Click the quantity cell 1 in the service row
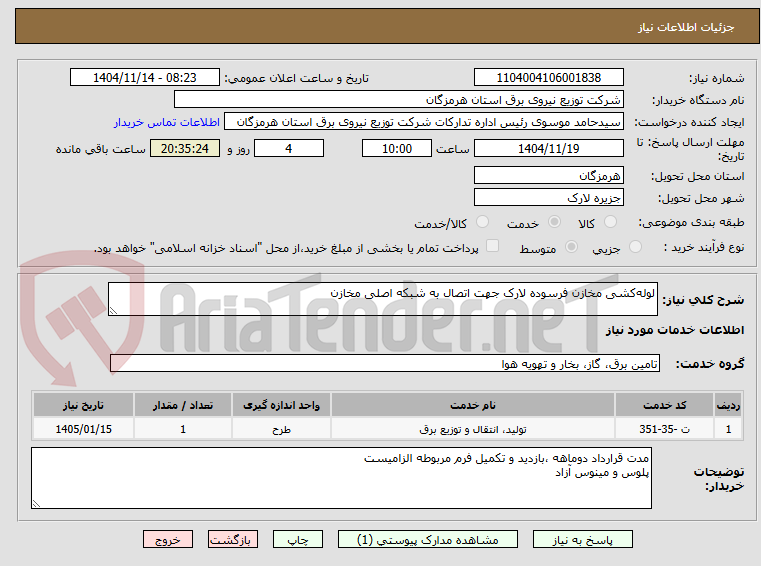 tap(183, 429)
